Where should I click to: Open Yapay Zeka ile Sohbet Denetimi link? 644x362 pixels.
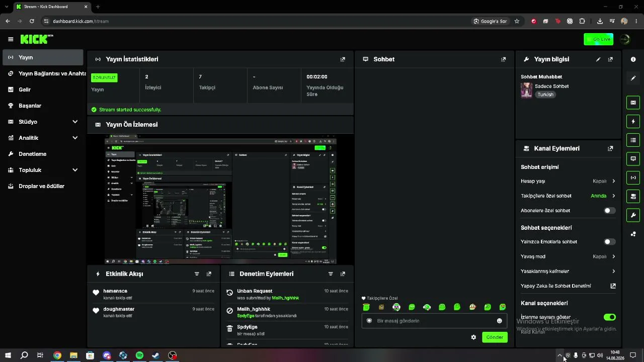(568, 286)
